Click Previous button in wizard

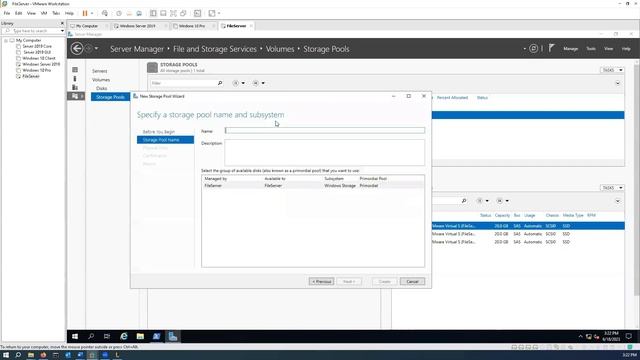[321, 281]
